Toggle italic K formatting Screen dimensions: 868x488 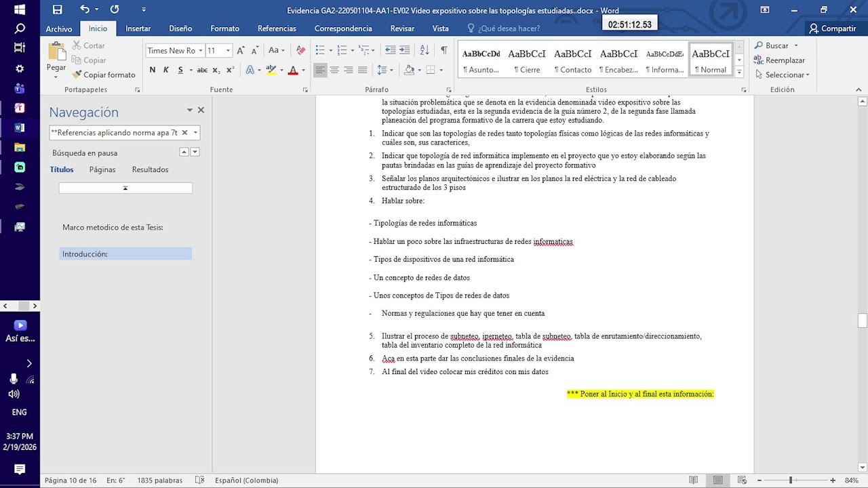point(166,70)
